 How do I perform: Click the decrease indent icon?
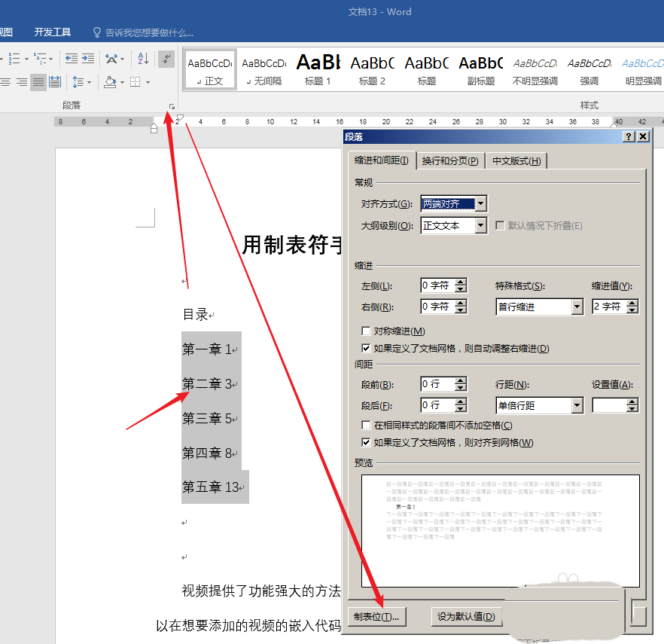(72, 59)
